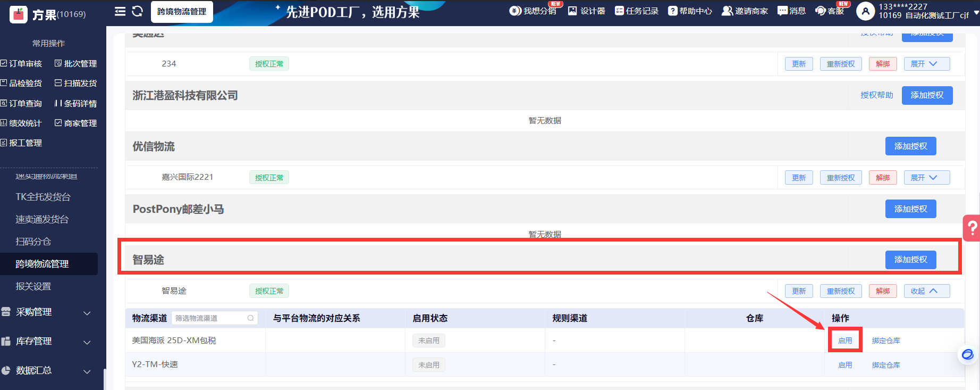Viewport: 980px width, 390px height.
Task: Open the 商家管理 shortcut
Action: 75,123
